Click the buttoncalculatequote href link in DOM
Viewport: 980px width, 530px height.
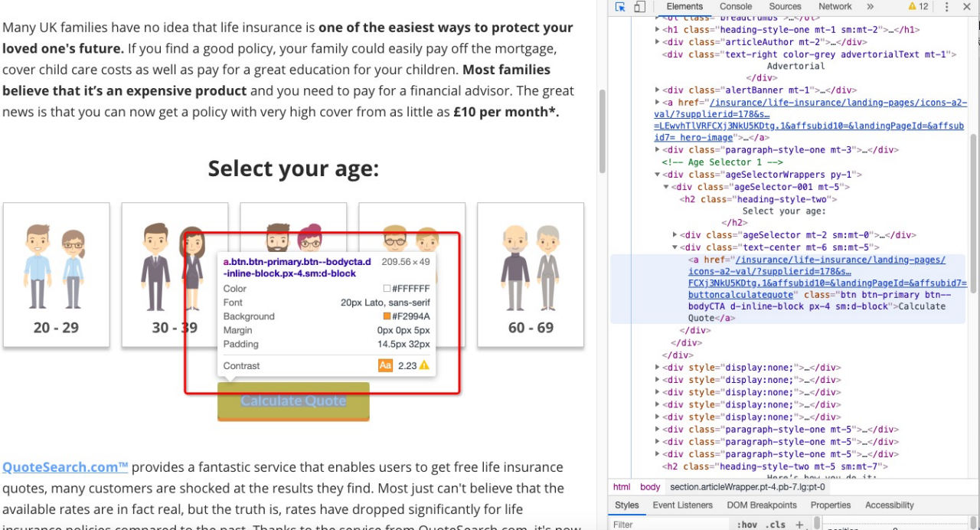pyautogui.click(x=828, y=277)
